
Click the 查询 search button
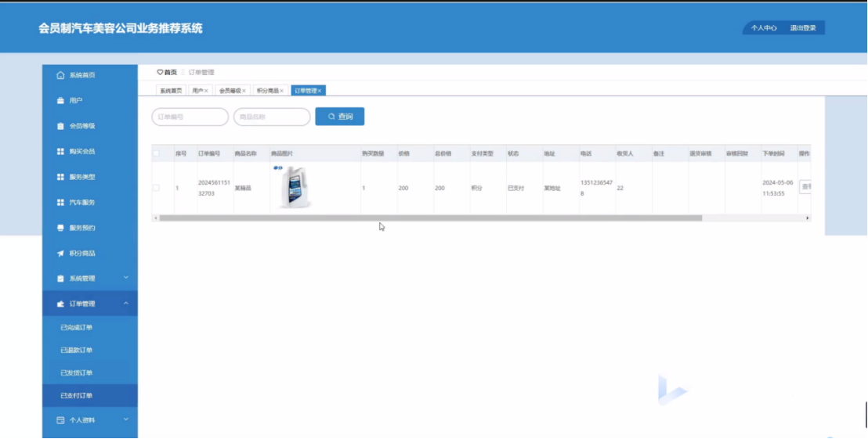pyautogui.click(x=340, y=117)
